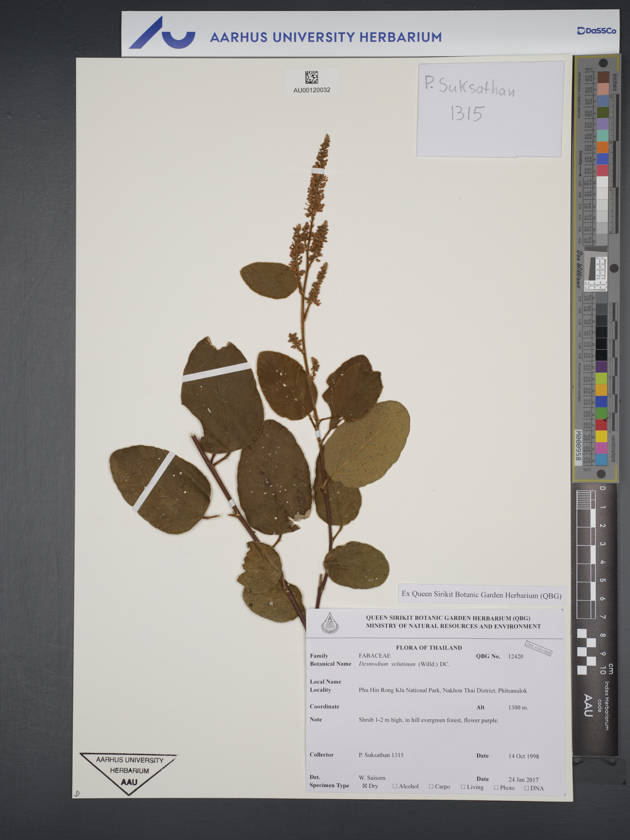Click the DaSSCo logo
Viewport: 630px width, 840px height.
[x=596, y=31]
